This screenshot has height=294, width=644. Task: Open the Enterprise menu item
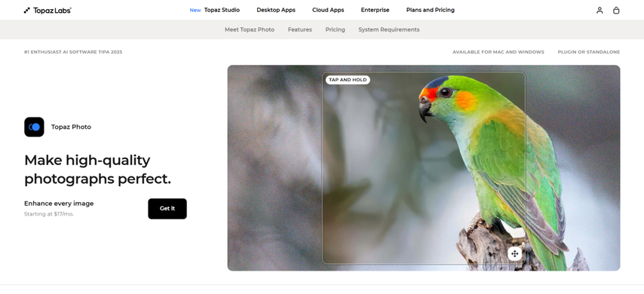(375, 10)
